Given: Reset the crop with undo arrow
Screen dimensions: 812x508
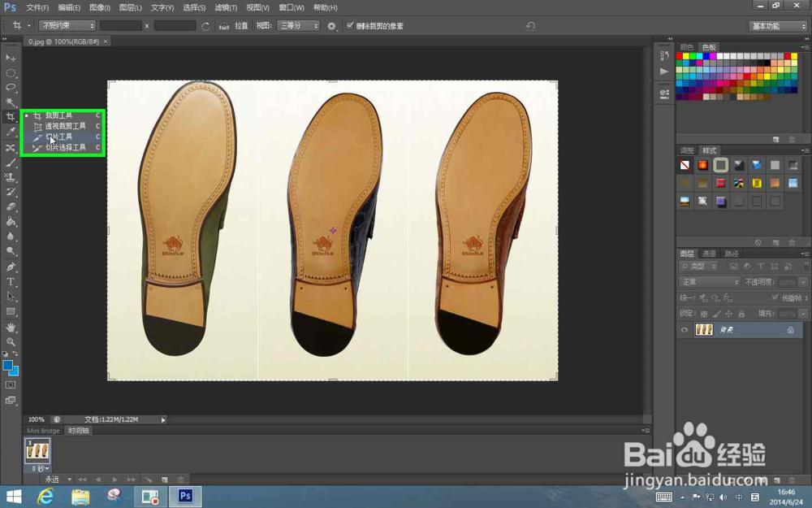Looking at the screenshot, I should (x=530, y=26).
